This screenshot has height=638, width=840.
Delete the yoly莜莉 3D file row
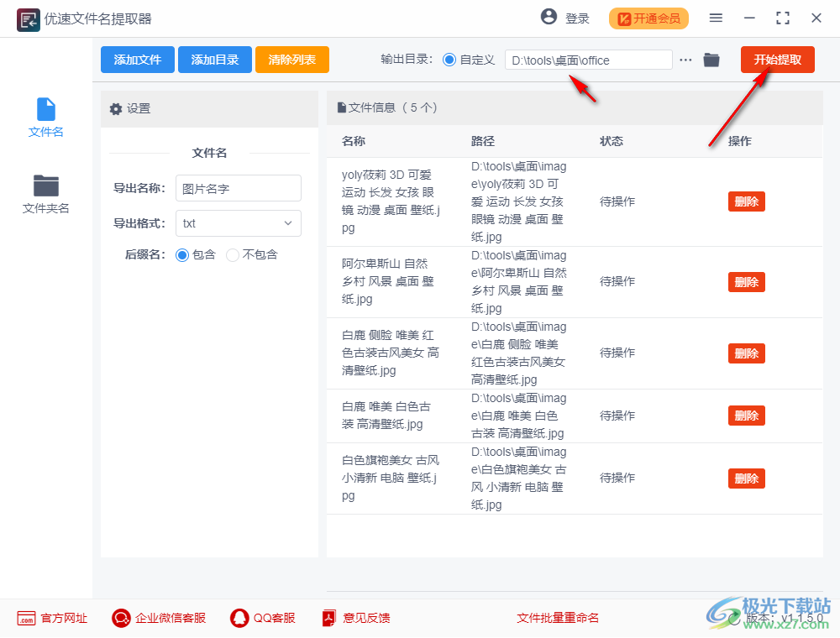click(x=746, y=201)
